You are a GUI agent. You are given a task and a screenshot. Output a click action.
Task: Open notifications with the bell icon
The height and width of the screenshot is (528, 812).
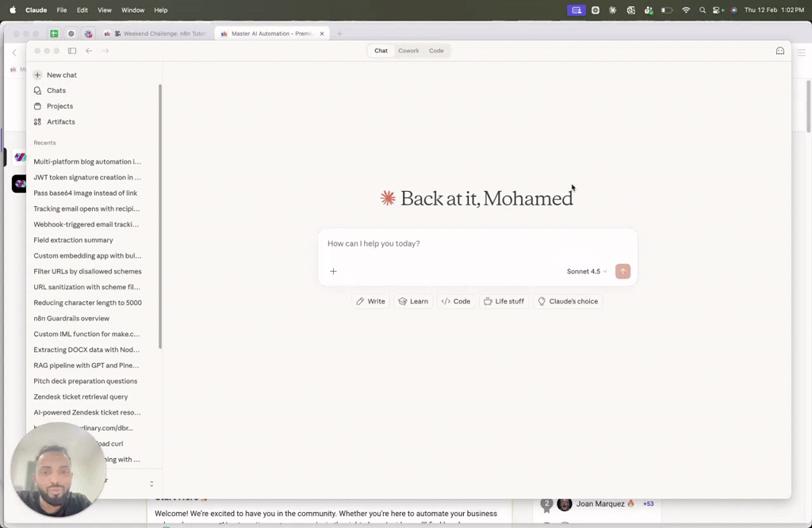pyautogui.click(x=779, y=50)
